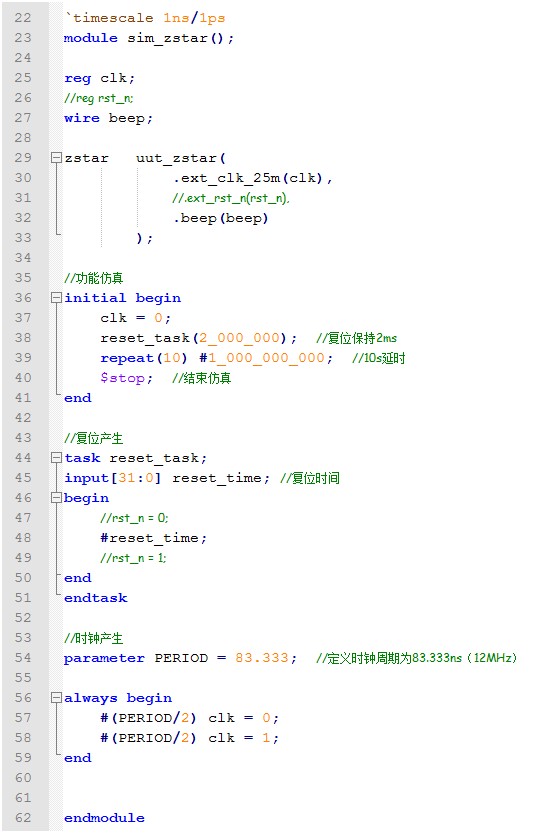Click the repeat(10) delay statement
Image resolution: width=536 pixels, height=833 pixels.
[x=217, y=359]
